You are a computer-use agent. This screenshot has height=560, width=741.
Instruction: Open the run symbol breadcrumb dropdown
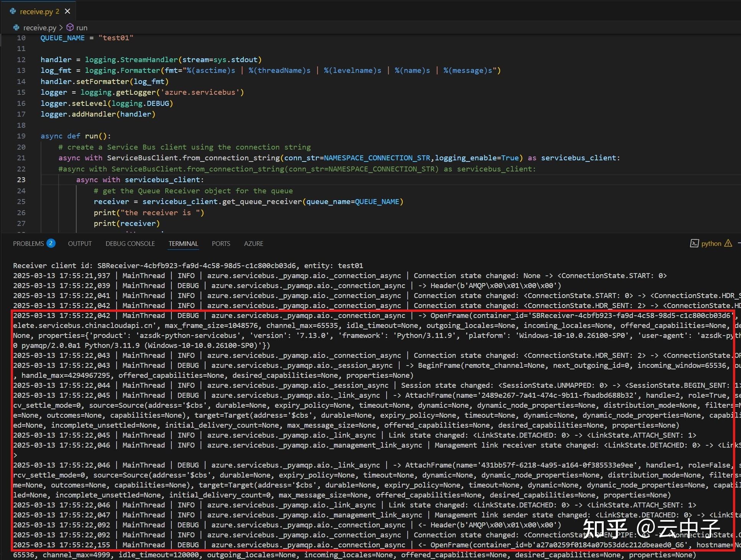coord(81,27)
